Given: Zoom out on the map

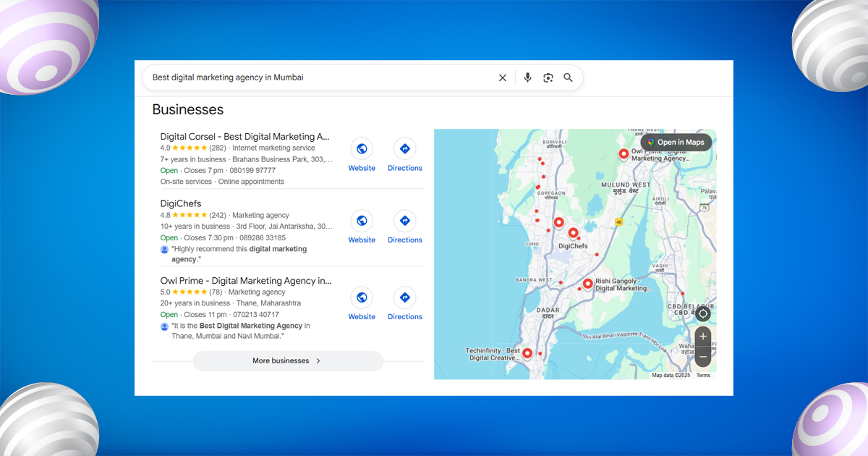Looking at the screenshot, I should 702,356.
